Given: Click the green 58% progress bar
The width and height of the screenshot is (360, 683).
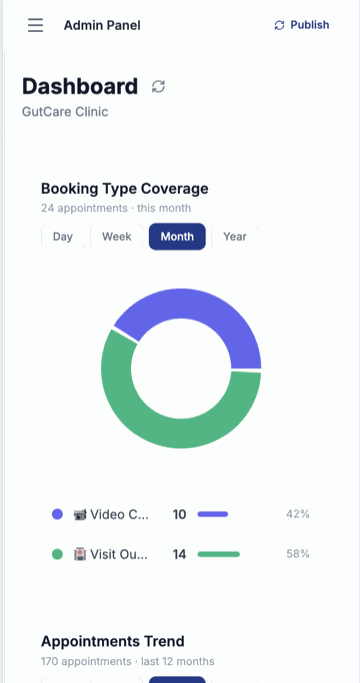Looking at the screenshot, I should click(x=219, y=554).
